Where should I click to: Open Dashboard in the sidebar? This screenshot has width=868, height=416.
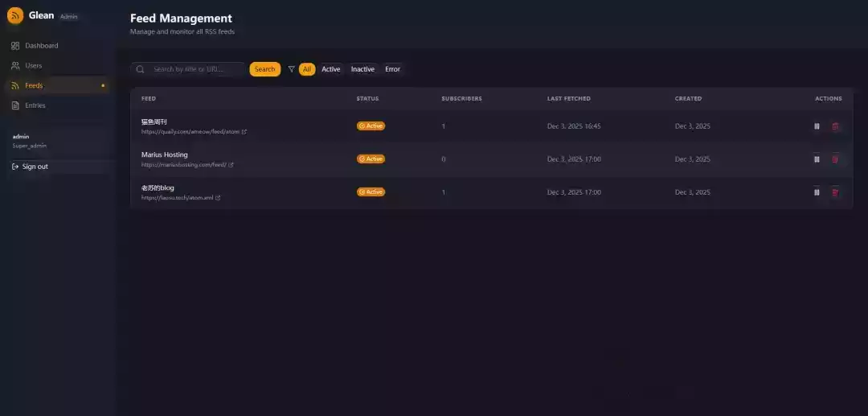[x=41, y=46]
